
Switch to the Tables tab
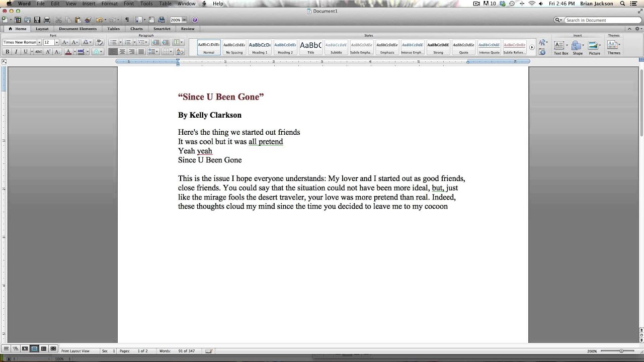[x=114, y=29]
